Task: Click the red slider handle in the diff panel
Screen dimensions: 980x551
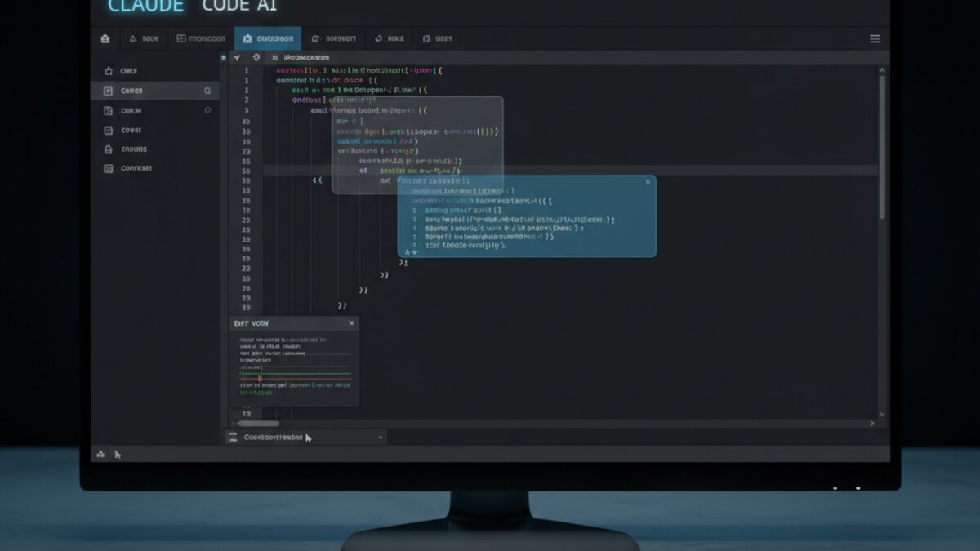Action: pos(261,379)
